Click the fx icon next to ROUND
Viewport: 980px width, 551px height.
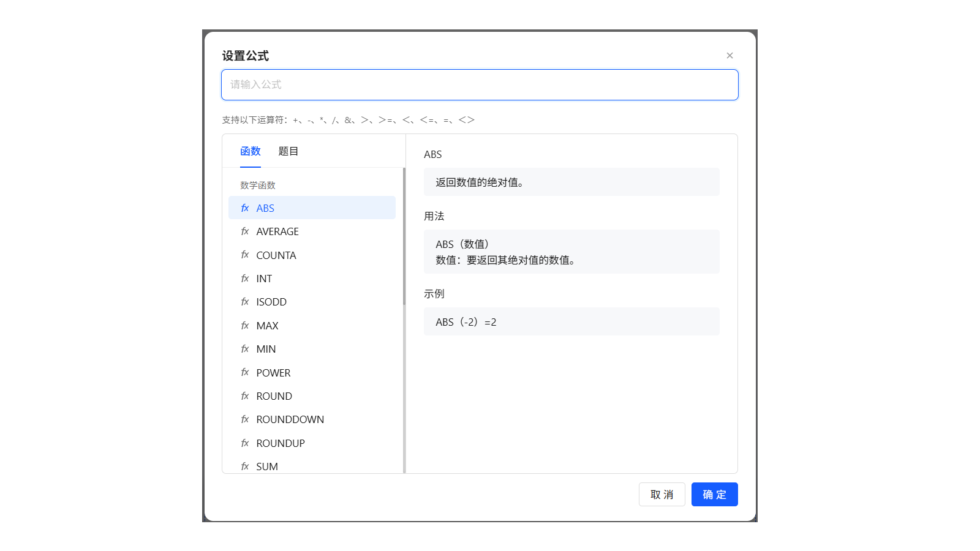pyautogui.click(x=245, y=395)
